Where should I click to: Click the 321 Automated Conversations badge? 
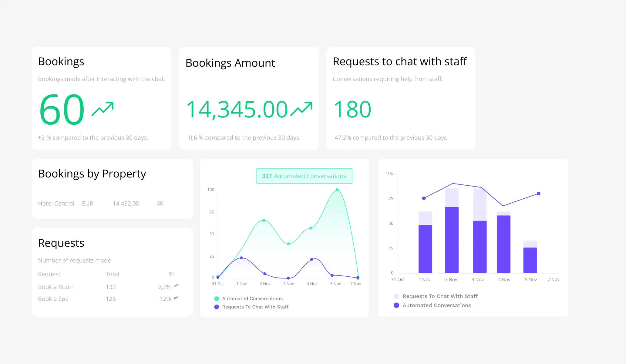coord(304,176)
